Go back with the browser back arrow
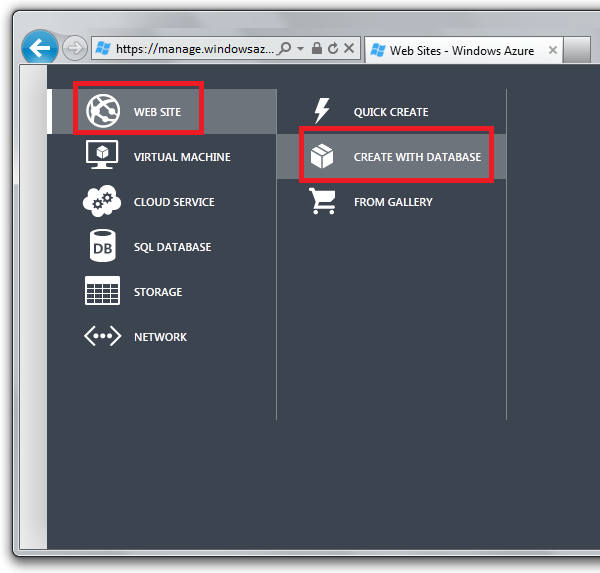This screenshot has width=600, height=573. tap(40, 48)
